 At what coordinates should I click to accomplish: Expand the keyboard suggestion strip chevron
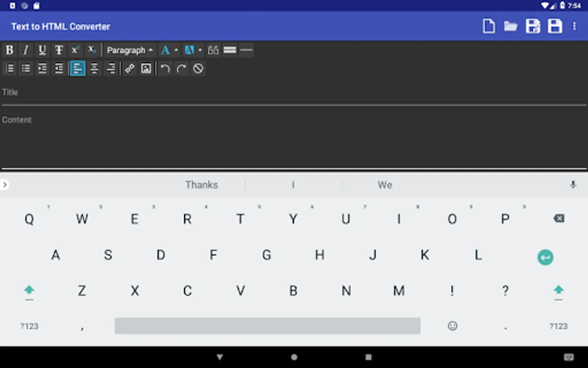tap(5, 185)
